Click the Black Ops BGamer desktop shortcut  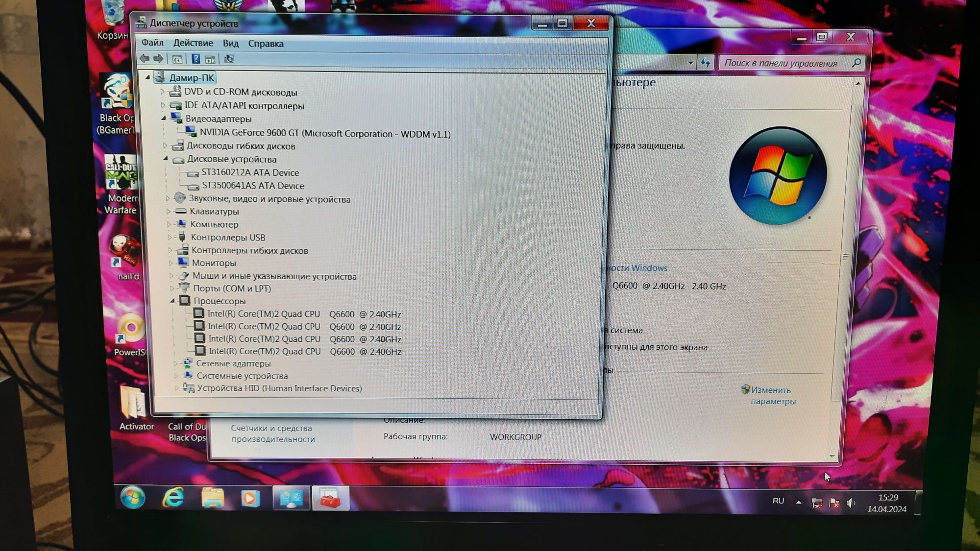coord(117,104)
